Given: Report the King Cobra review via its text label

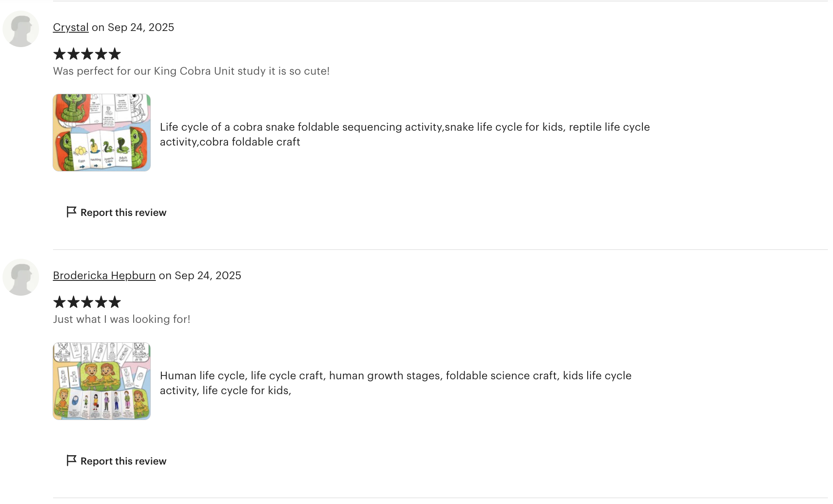Looking at the screenshot, I should coord(123,213).
